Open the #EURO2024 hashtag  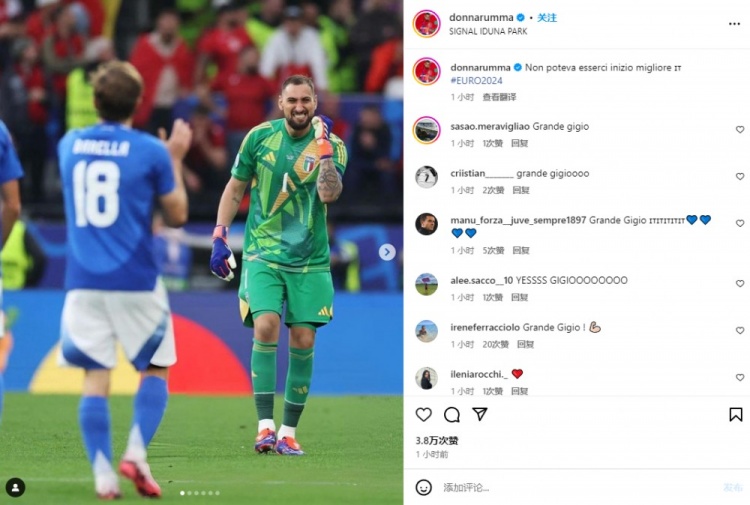click(476, 80)
